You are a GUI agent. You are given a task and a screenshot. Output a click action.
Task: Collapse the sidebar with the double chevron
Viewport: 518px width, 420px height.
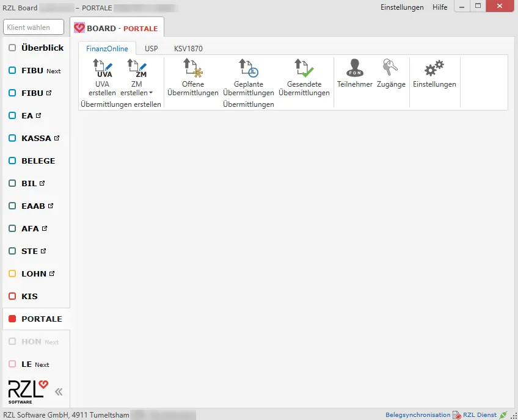59,392
